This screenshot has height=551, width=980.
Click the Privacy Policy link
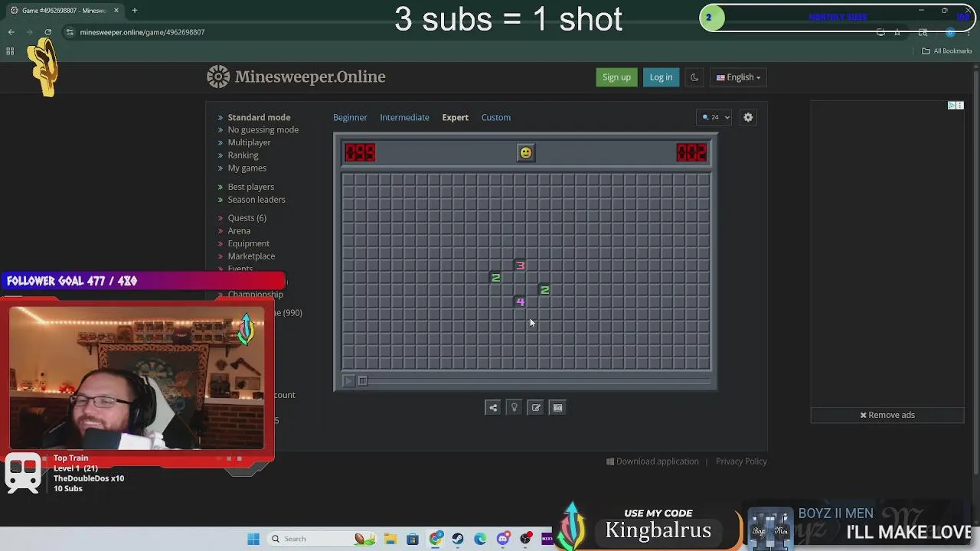click(741, 461)
